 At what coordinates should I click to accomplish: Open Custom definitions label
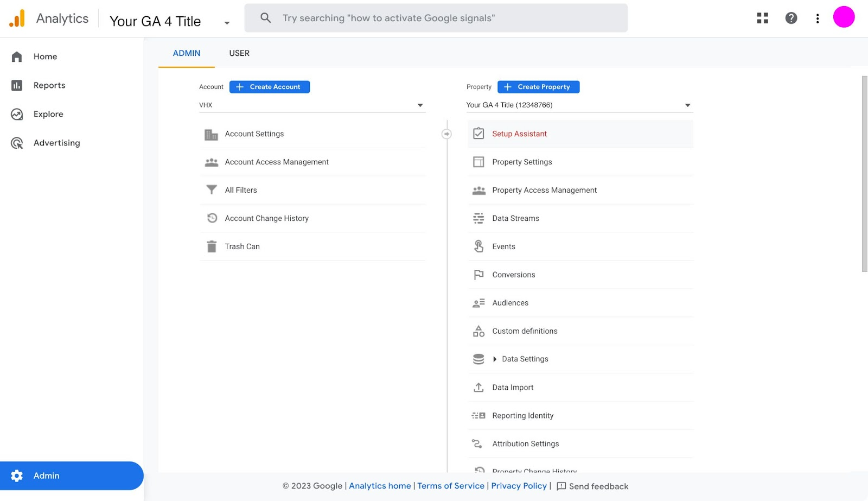pyautogui.click(x=525, y=331)
